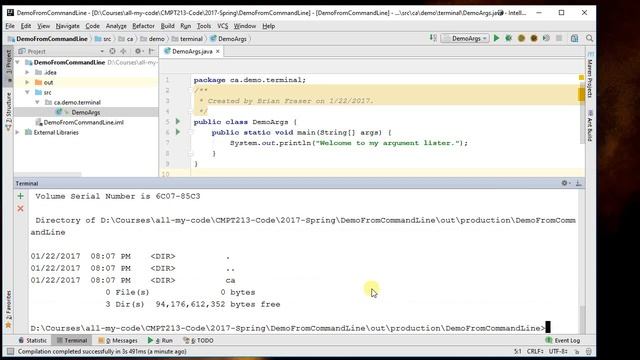The width and height of the screenshot is (640, 360).
Task: Select DemoArgs class in project tree
Action: 86,112
